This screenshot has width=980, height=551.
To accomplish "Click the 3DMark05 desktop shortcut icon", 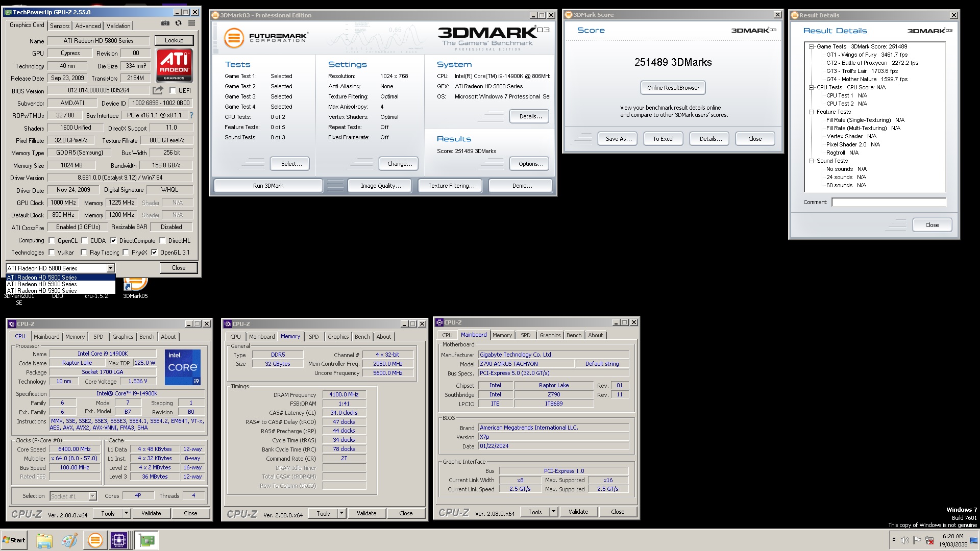I will point(135,284).
